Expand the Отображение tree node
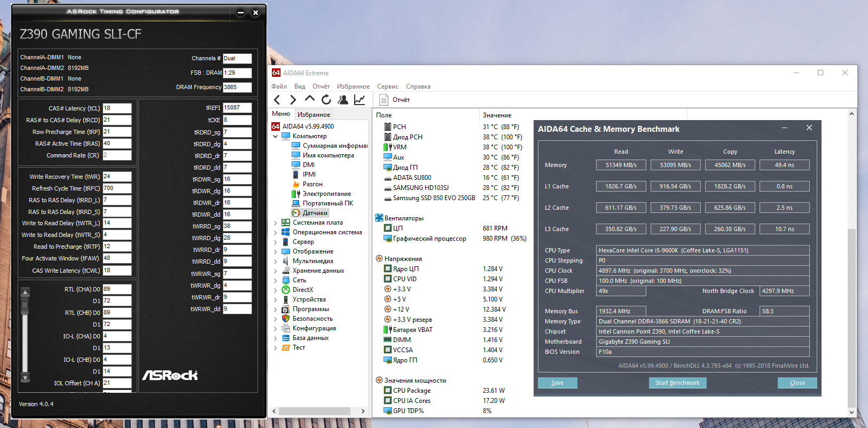 276,251
